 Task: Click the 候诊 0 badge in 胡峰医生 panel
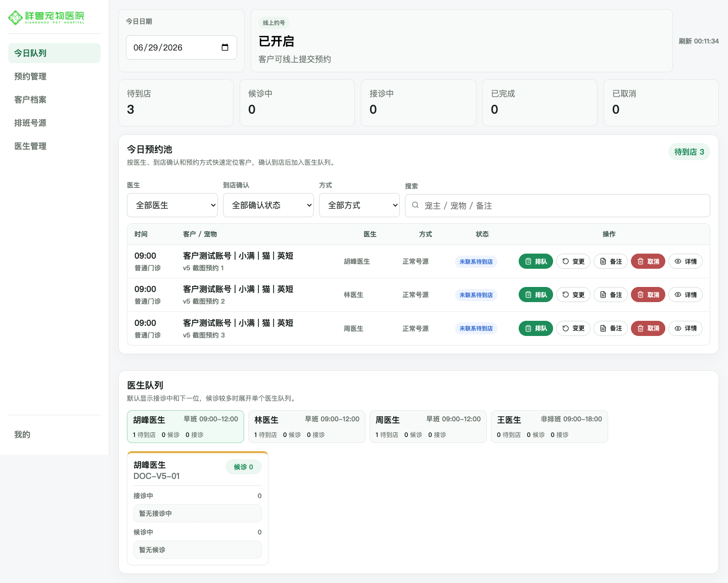[244, 467]
